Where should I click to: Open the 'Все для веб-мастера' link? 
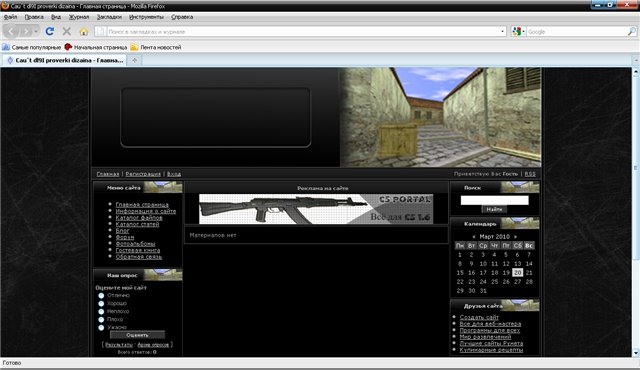(490, 324)
